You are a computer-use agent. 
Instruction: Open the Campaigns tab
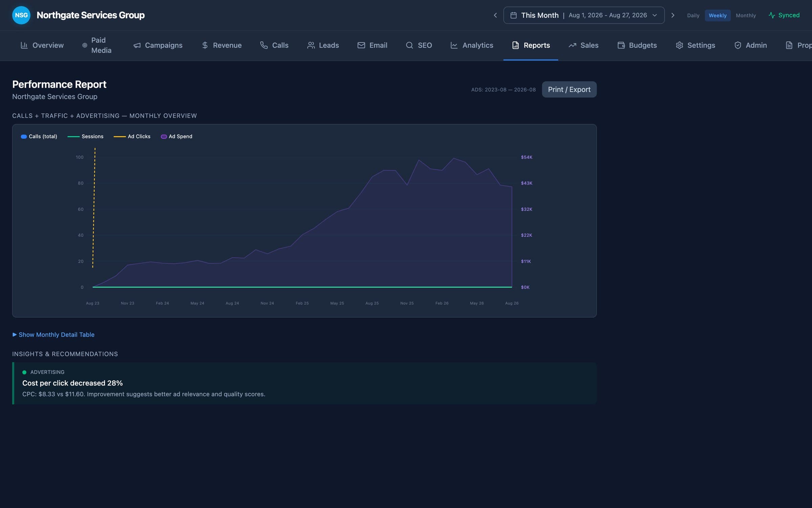(x=158, y=45)
